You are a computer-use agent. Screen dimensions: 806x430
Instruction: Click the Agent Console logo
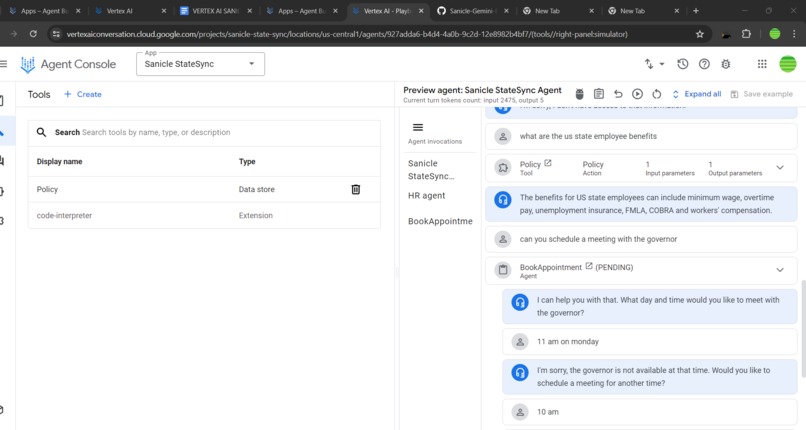point(68,64)
